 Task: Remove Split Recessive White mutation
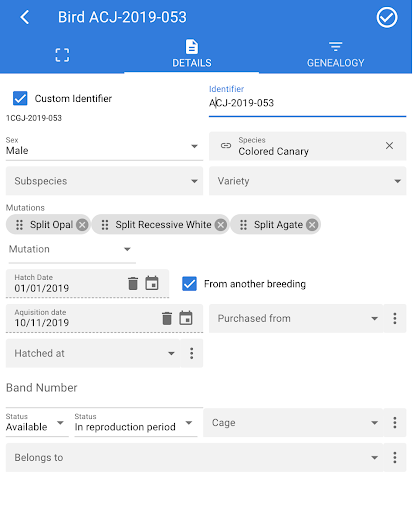(x=221, y=225)
